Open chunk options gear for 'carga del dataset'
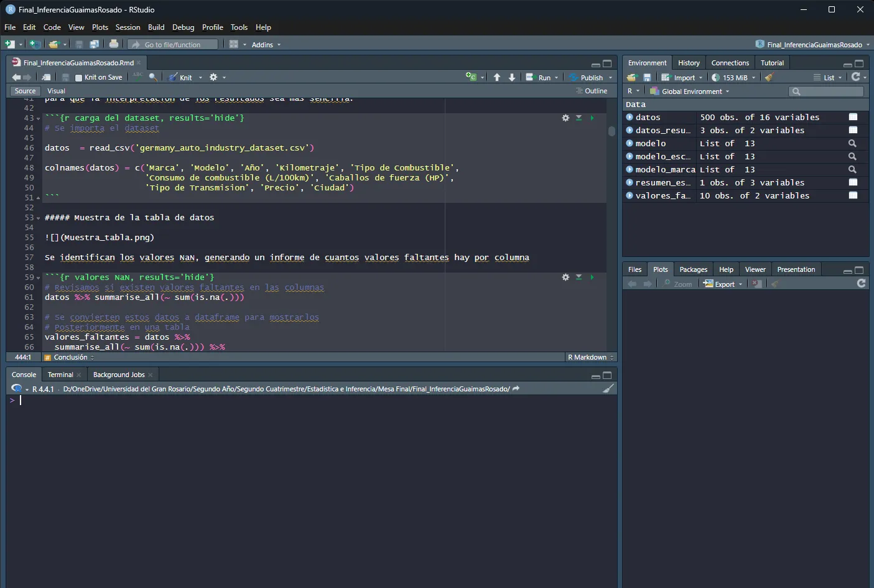The width and height of the screenshot is (874, 588). click(565, 118)
